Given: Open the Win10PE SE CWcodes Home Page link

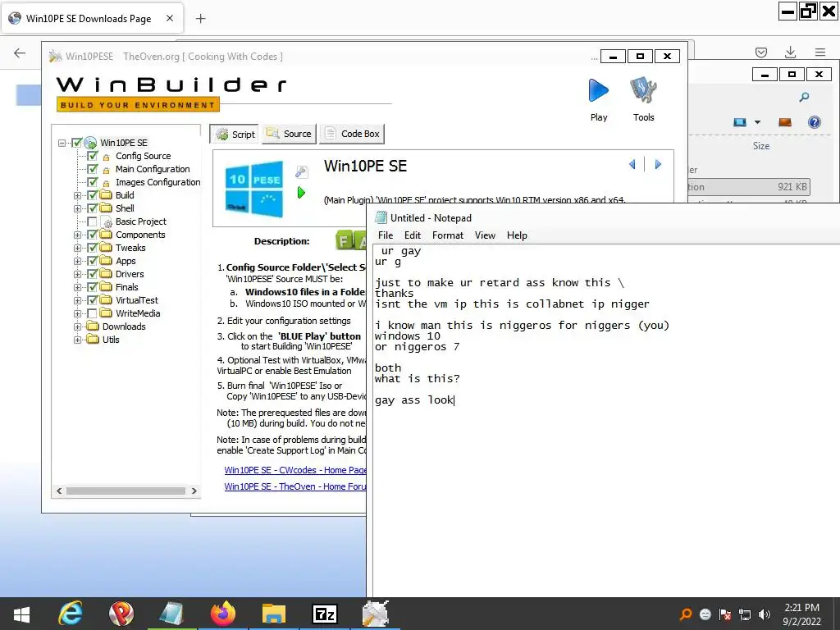Looking at the screenshot, I should pyautogui.click(x=295, y=470).
